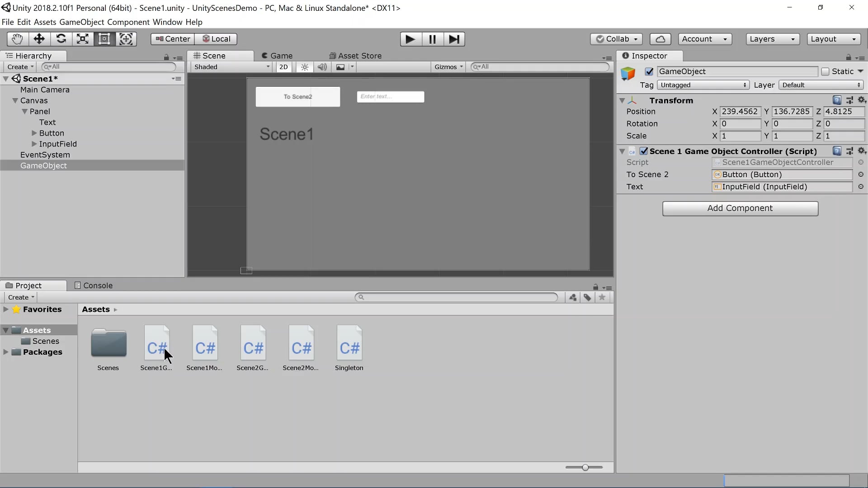Switch to the Console tab

(93, 285)
